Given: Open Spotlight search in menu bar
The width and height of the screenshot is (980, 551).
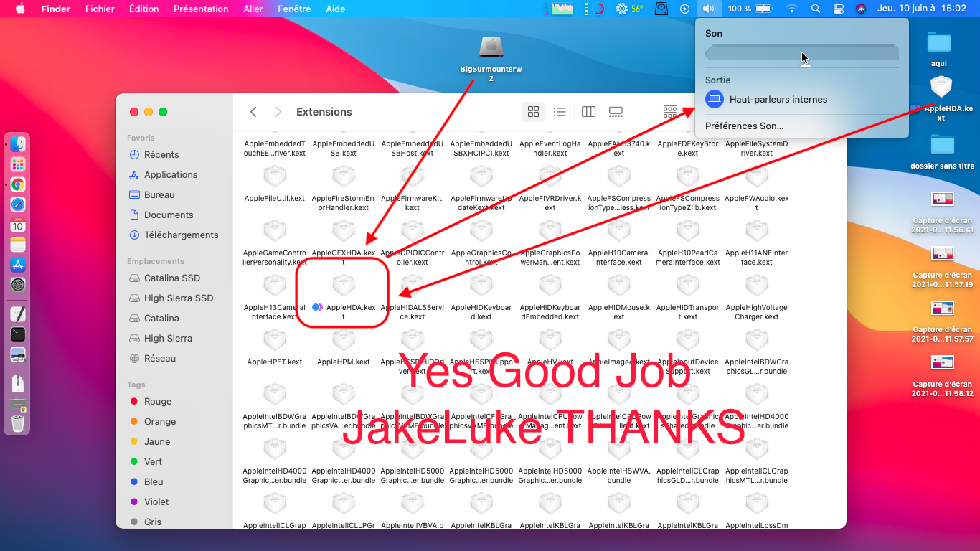Looking at the screenshot, I should point(815,9).
